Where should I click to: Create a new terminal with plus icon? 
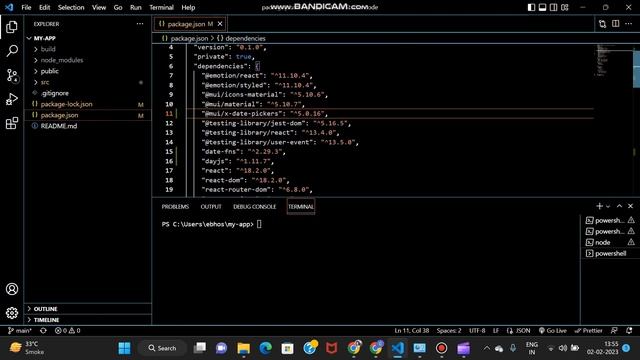coord(599,206)
